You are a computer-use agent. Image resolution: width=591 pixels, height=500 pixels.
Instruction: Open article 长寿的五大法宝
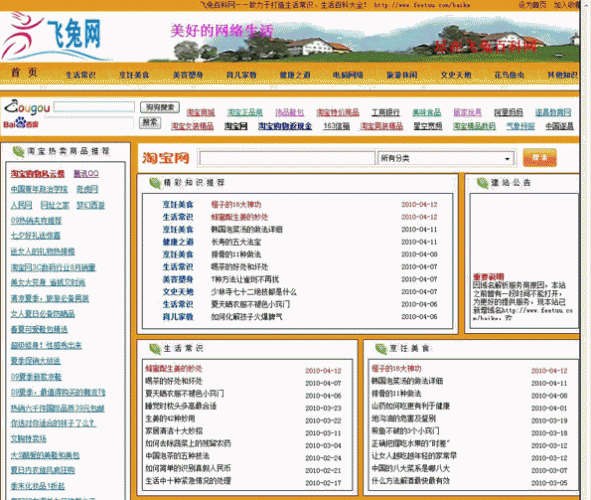click(x=236, y=242)
